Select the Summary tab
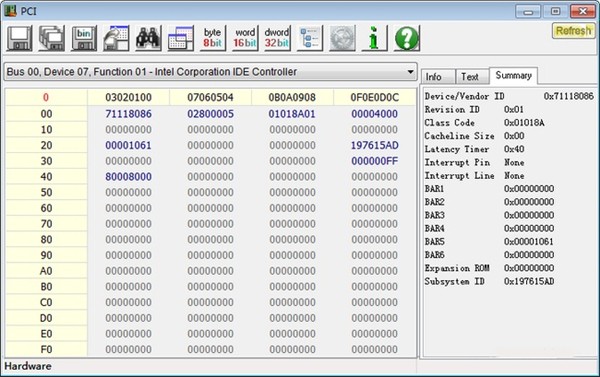Viewport: 600px width, 377px height. click(x=514, y=75)
